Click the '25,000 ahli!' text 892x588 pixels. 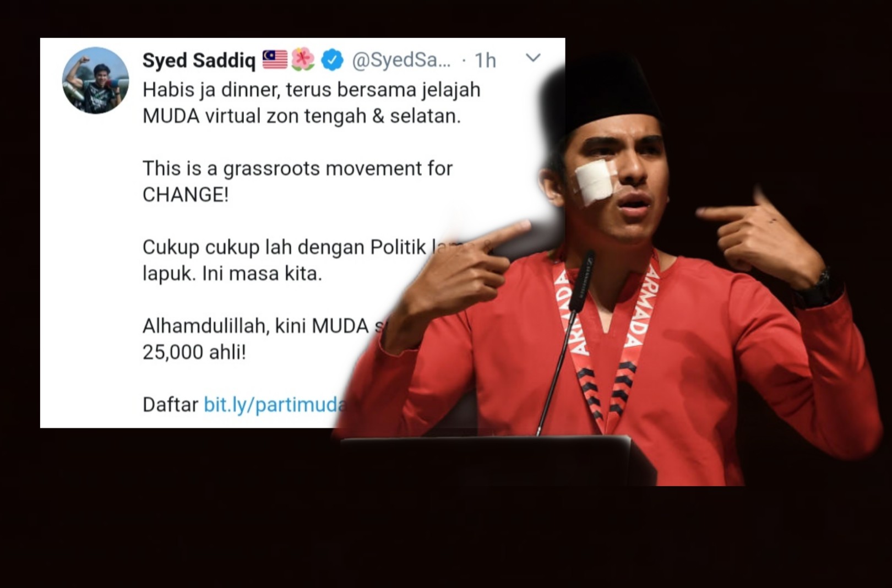[x=194, y=352]
